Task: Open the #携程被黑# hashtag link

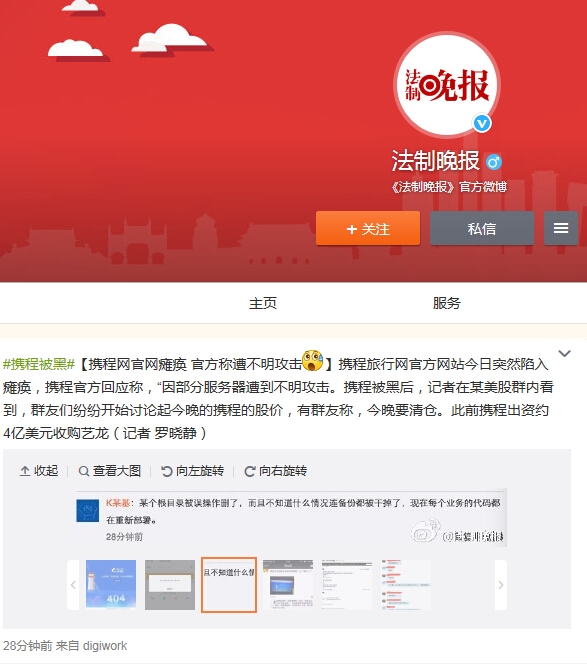Action: 39,364
